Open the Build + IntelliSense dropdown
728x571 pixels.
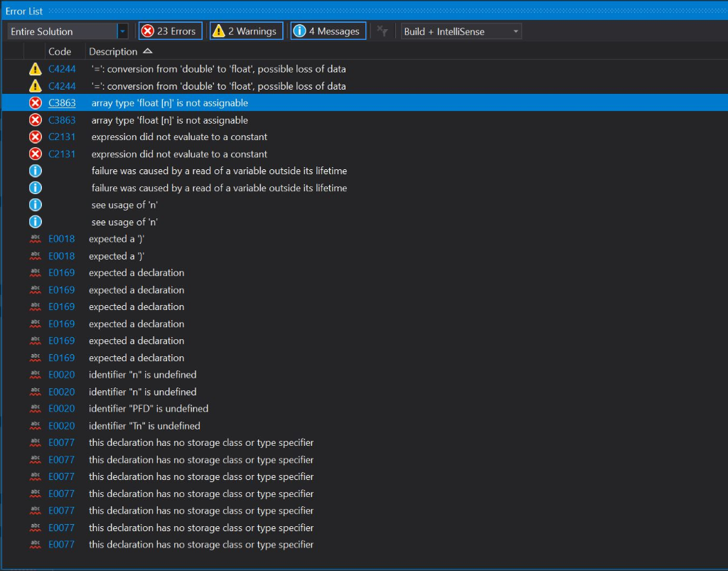point(461,31)
